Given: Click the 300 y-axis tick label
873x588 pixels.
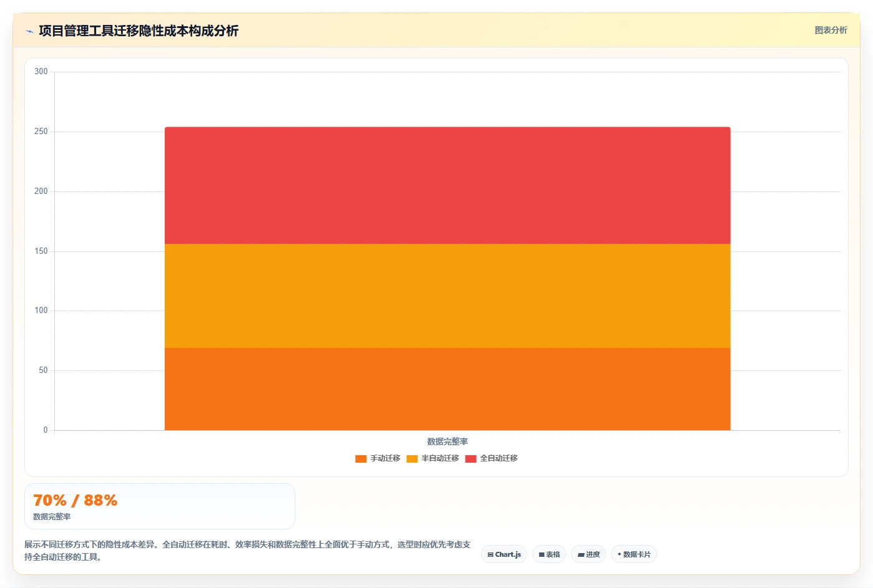Looking at the screenshot, I should tap(41, 72).
